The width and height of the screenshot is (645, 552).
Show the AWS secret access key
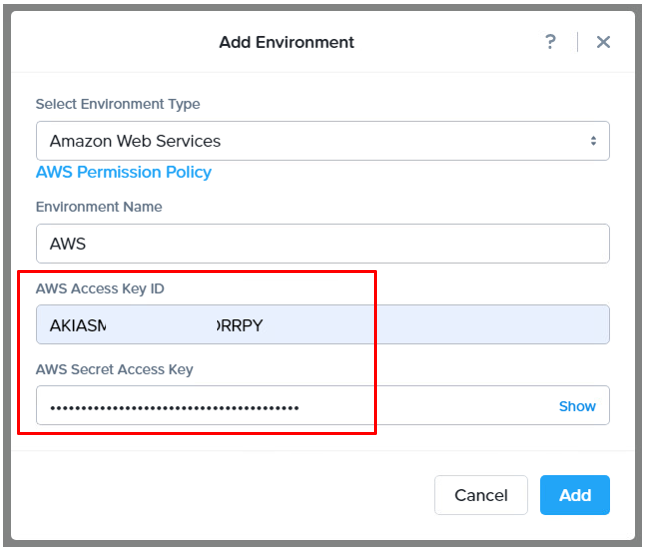coord(577,406)
